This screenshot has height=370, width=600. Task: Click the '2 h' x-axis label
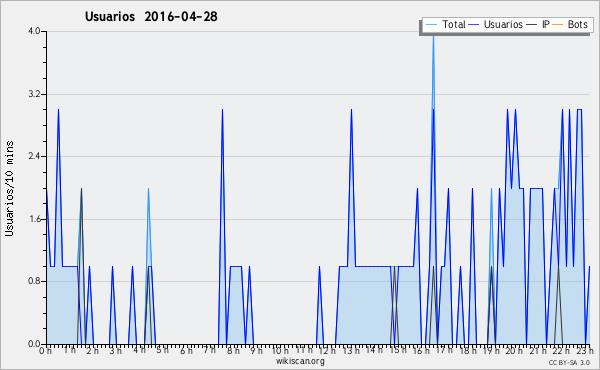click(x=93, y=351)
